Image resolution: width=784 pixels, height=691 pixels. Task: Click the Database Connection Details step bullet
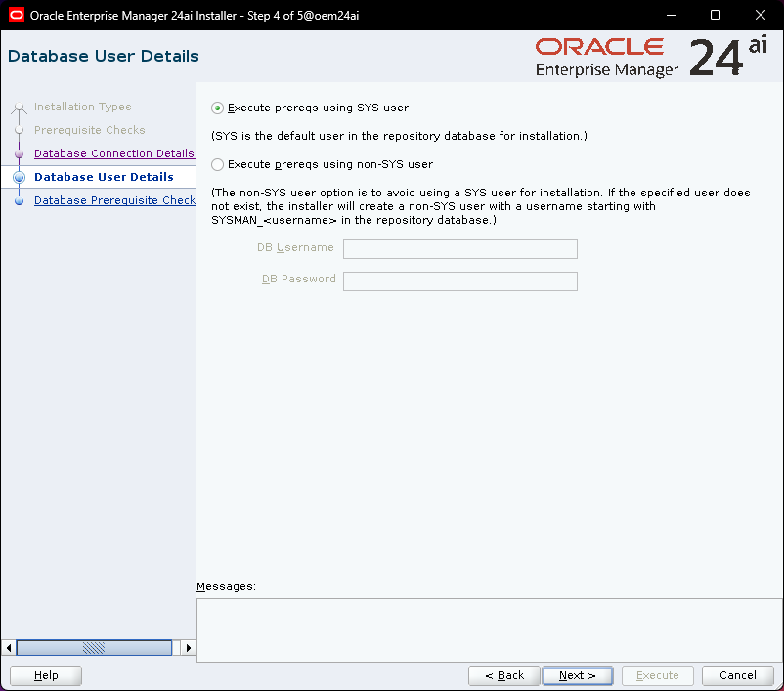19,154
